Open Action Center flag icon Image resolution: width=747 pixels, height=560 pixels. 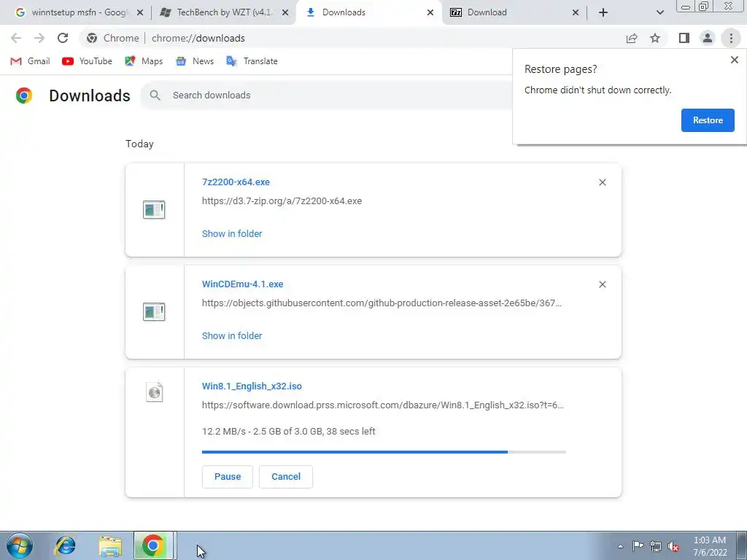(638, 546)
